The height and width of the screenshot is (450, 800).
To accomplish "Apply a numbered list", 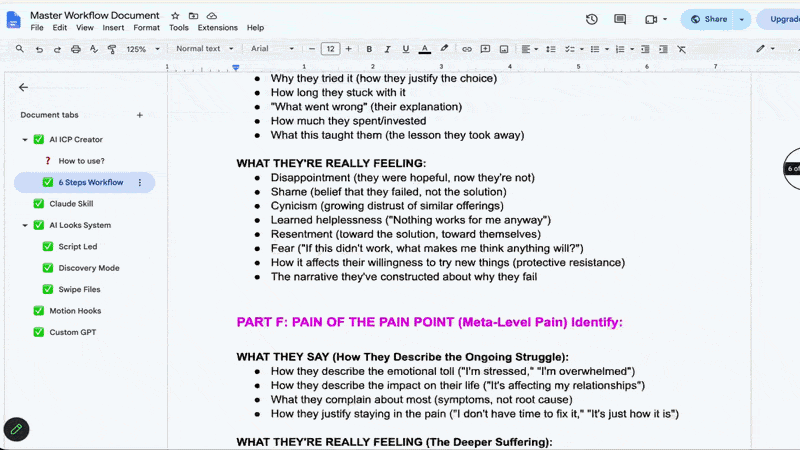I will pos(620,49).
